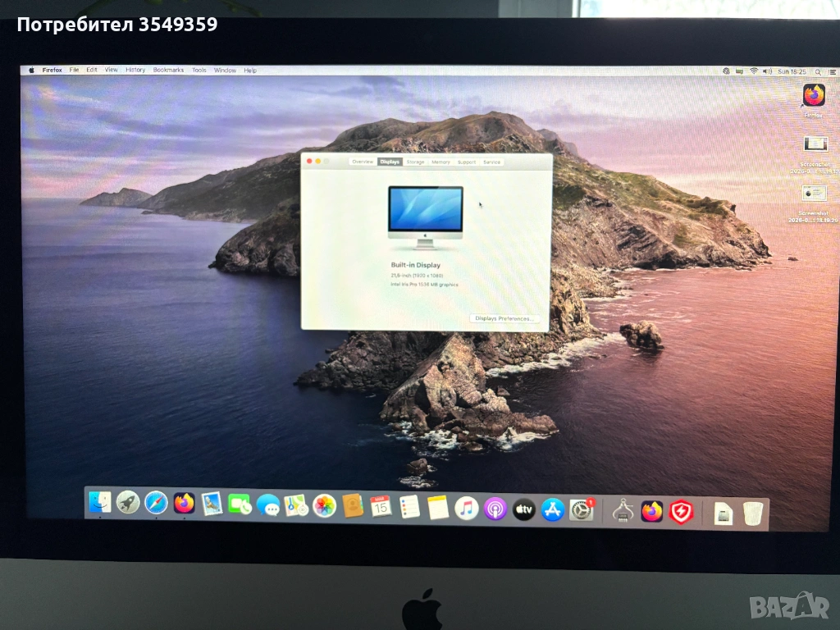This screenshot has width=840, height=630.
Task: Launch Music app from the dock
Action: pos(466,508)
